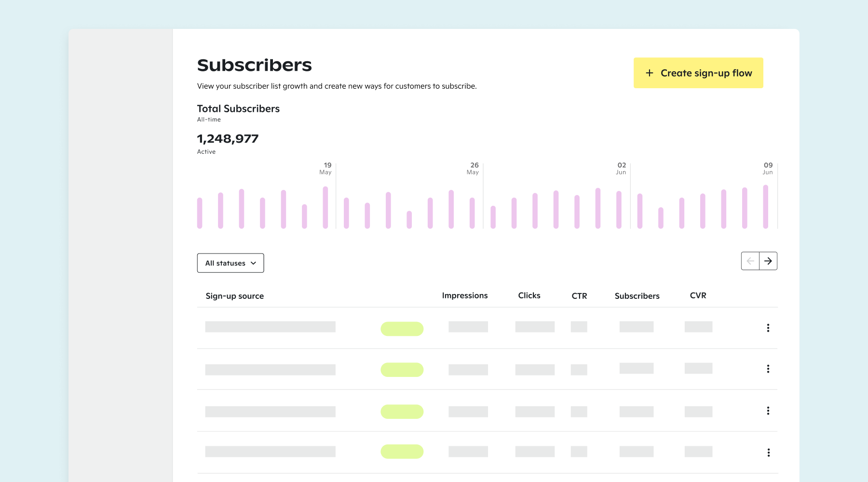Viewport: 868px width, 482px height.
Task: Click the Total Subscribers heading
Action: pos(238,108)
